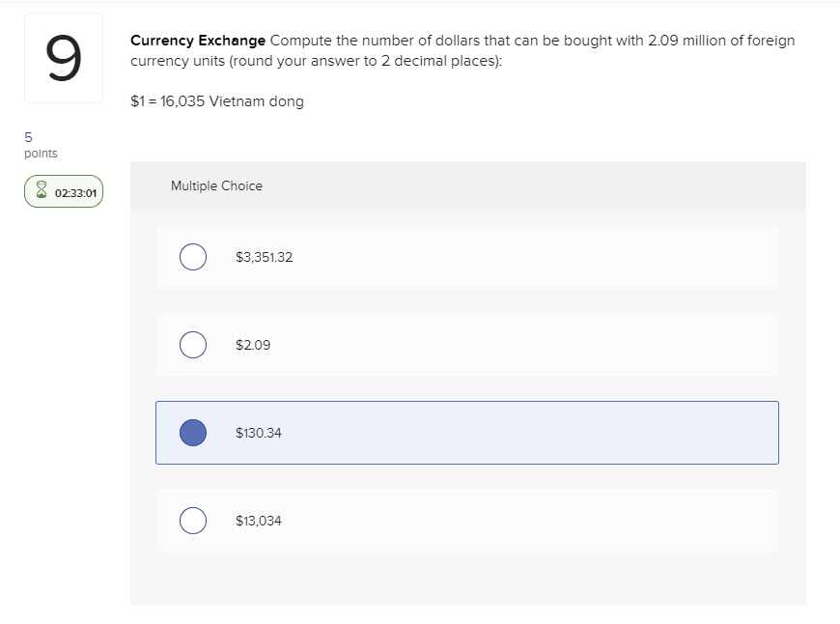Click the question number 9 card
Viewport: 840px width, 624px height.
(x=64, y=58)
